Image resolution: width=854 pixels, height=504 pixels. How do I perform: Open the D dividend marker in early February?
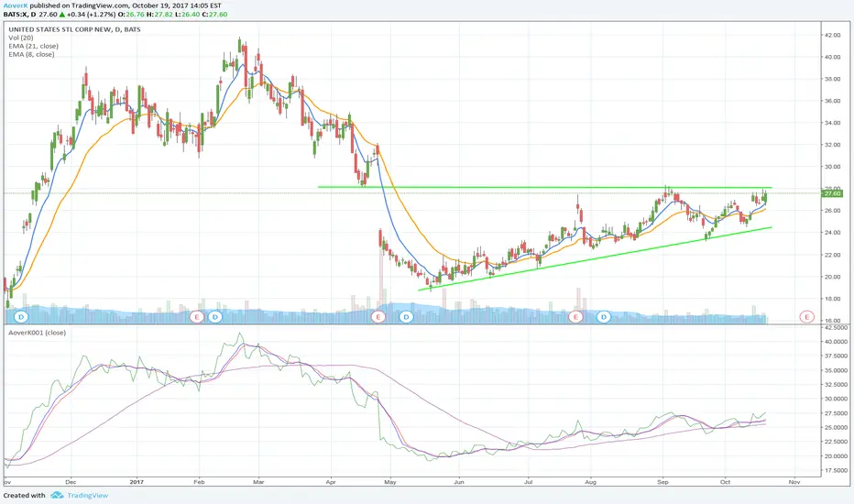[215, 316]
